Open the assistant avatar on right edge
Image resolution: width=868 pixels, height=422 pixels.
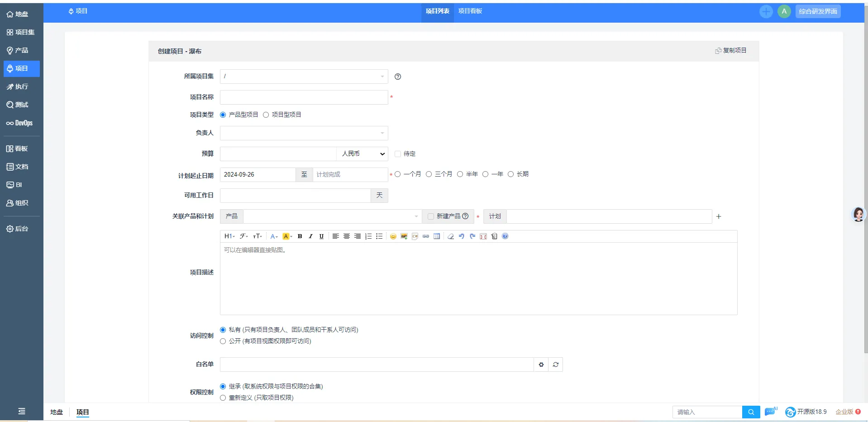pyautogui.click(x=858, y=214)
